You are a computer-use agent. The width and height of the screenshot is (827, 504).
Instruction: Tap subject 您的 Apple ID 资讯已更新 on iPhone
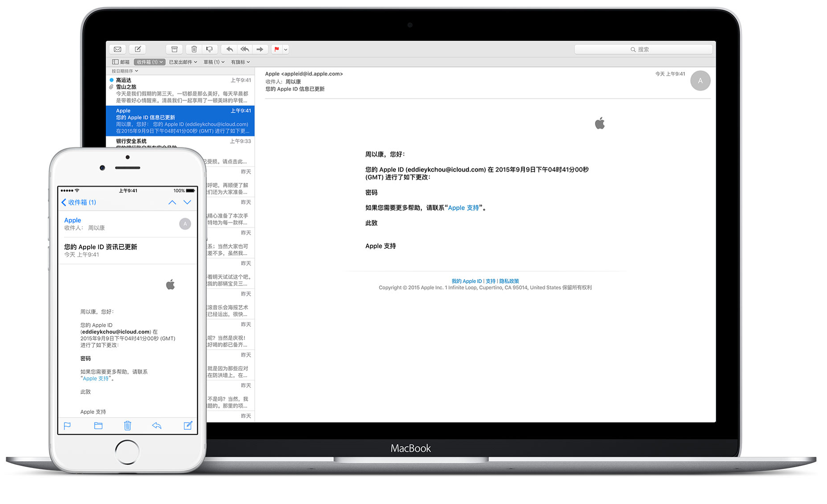click(100, 247)
